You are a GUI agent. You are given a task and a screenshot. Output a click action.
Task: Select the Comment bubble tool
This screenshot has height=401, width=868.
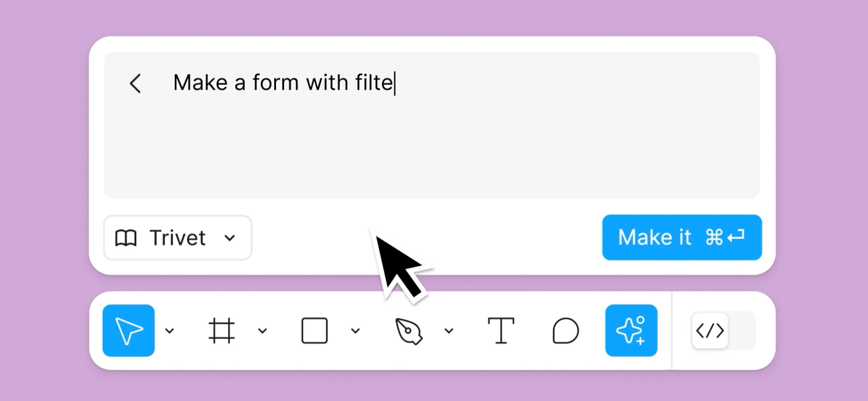point(566,331)
